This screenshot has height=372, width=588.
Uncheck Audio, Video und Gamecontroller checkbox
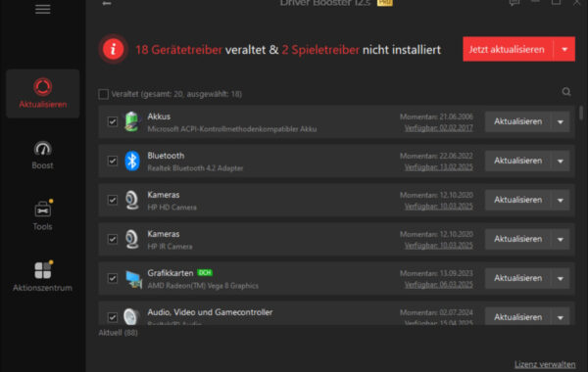click(113, 318)
